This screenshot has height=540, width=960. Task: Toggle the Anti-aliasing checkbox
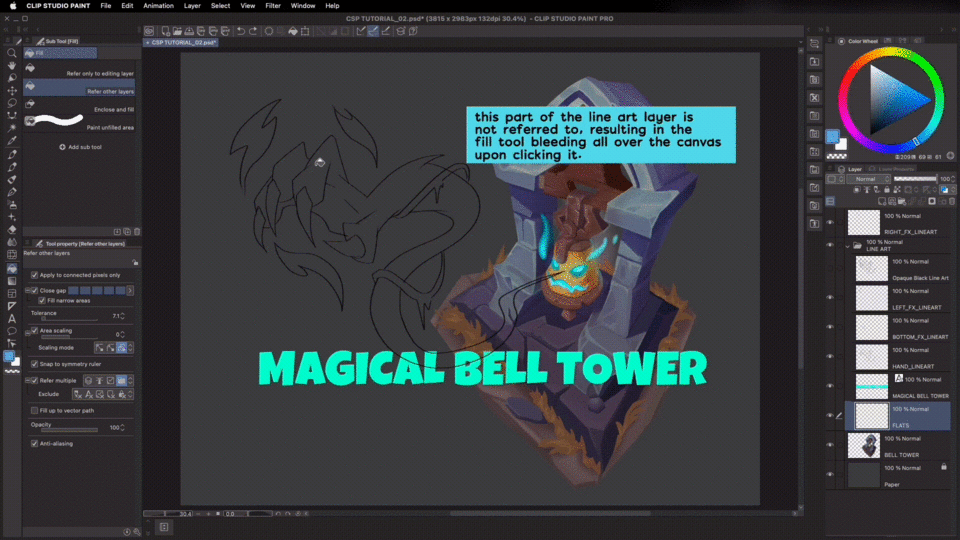35,443
